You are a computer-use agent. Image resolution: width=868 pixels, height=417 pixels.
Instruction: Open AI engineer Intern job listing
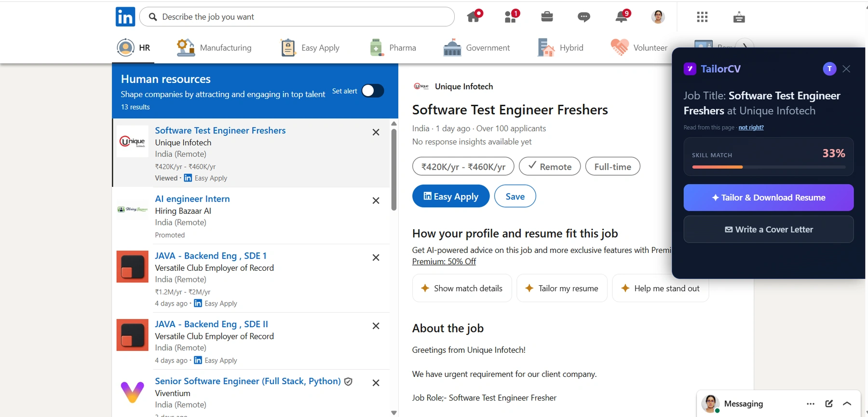(x=192, y=199)
